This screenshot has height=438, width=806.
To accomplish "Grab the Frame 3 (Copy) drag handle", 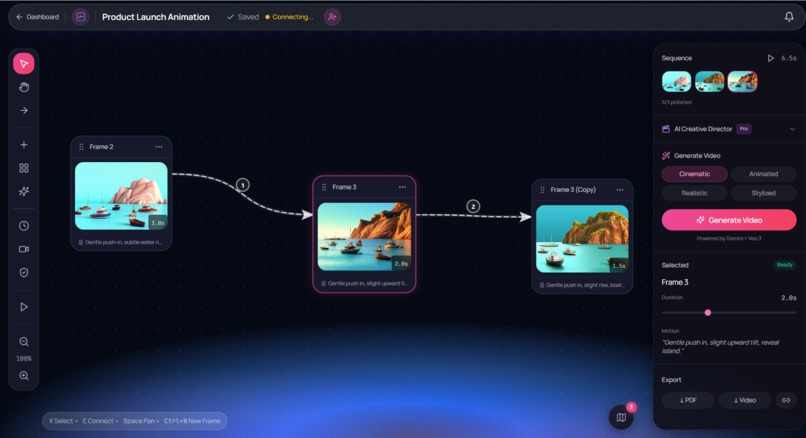I will tap(542, 190).
